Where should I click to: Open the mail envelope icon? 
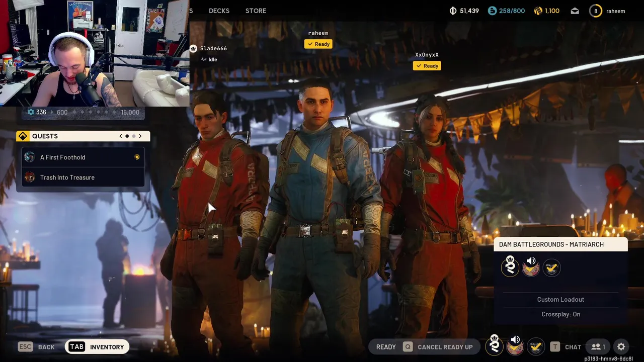tap(575, 11)
